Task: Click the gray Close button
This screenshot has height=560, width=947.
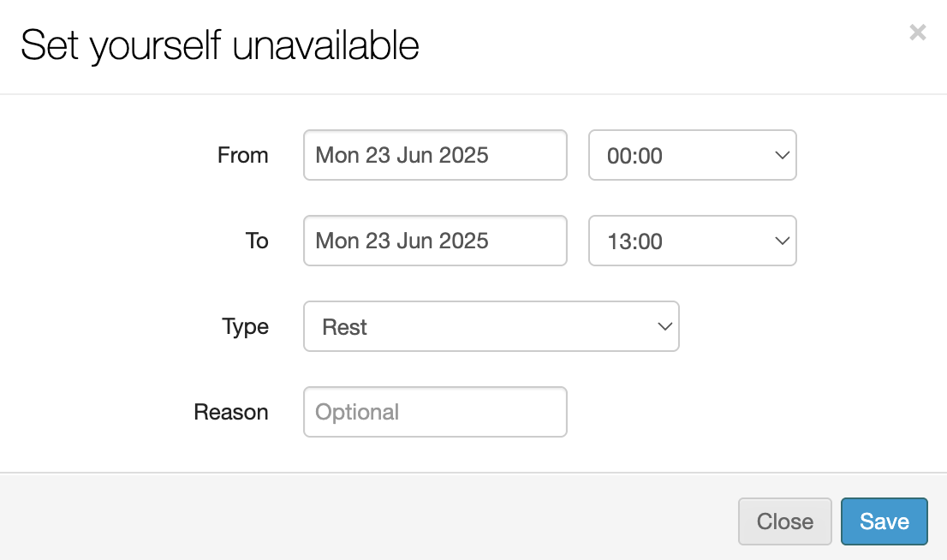Action: 784,521
